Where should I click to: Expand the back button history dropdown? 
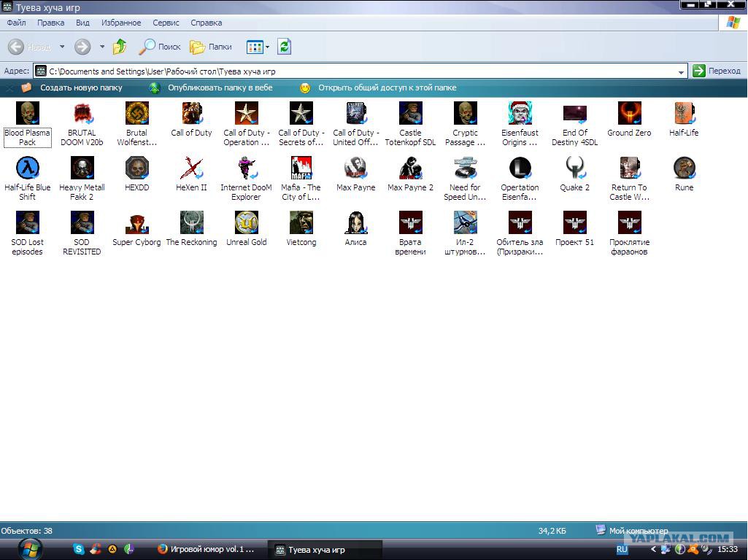[x=62, y=47]
